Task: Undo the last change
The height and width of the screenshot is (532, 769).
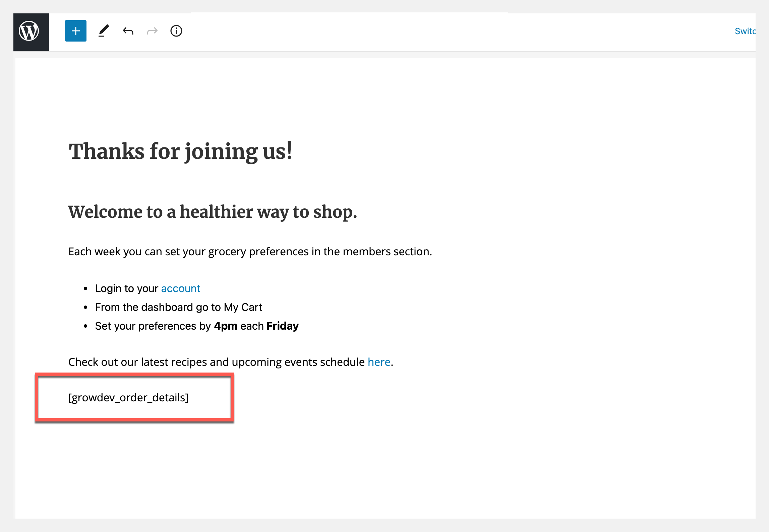Action: click(128, 31)
